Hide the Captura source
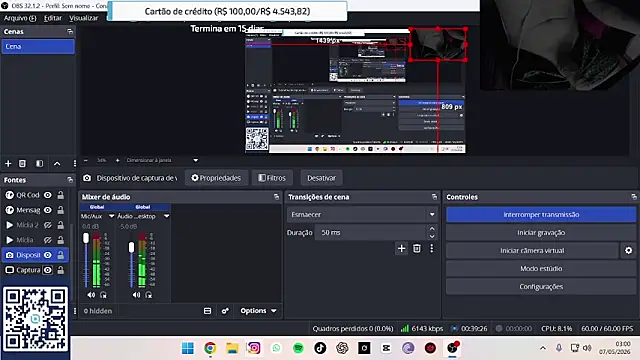 pos(48,270)
